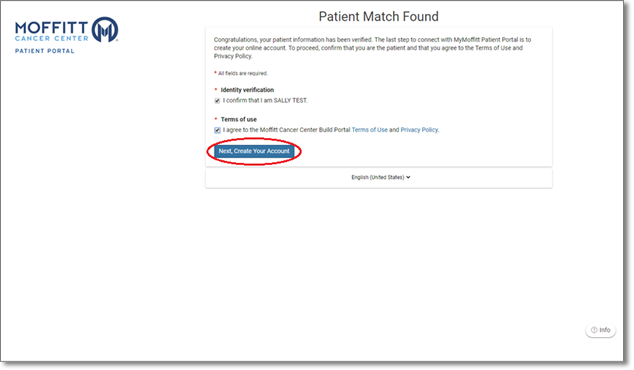Open the Info help button
This screenshot has height=370, width=634.
pyautogui.click(x=600, y=330)
